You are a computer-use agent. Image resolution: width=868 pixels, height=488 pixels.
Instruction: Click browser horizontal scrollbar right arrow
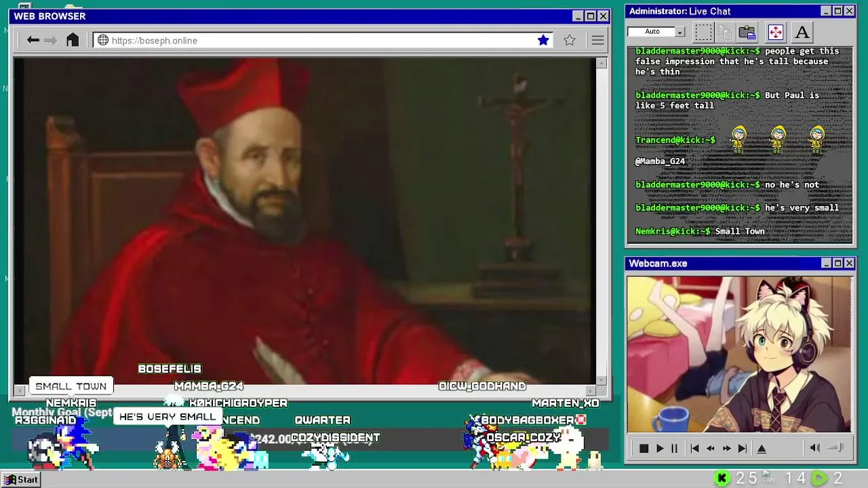pyautogui.click(x=591, y=390)
